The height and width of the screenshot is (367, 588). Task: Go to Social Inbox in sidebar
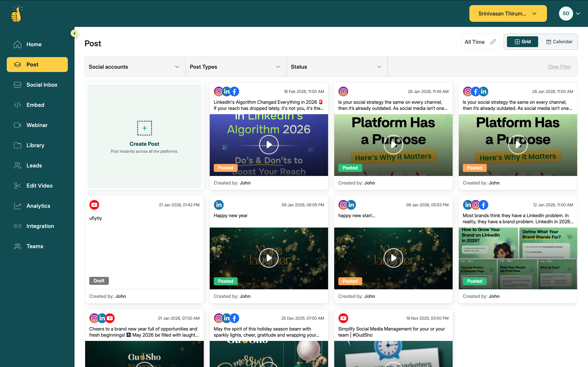point(42,85)
